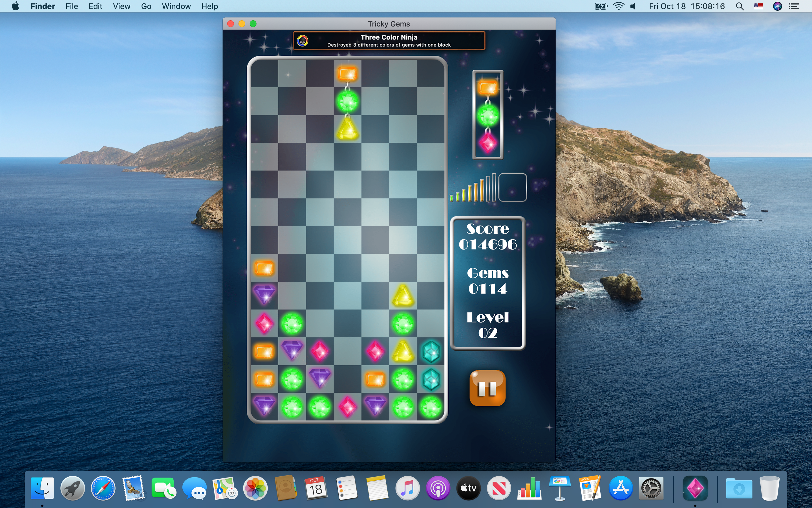
Task: Click the volume icon in menu bar
Action: tap(633, 6)
